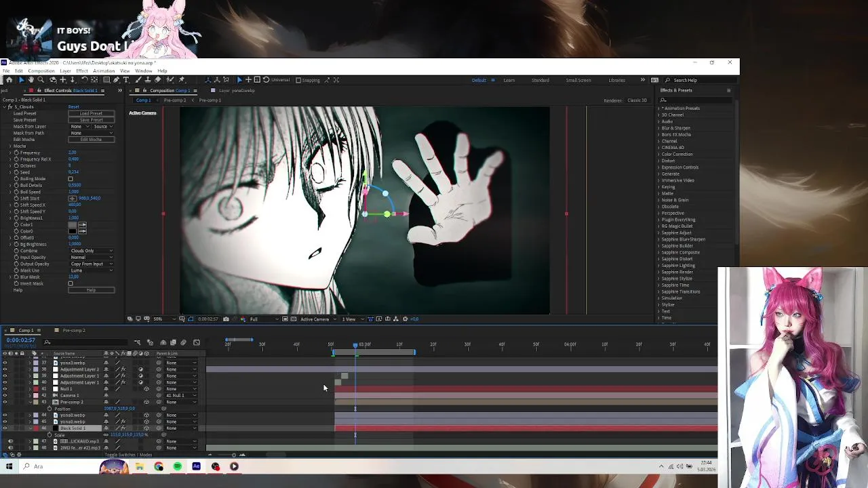Enable motion blur icon in timeline
This screenshot has height=488, width=868.
click(183, 342)
